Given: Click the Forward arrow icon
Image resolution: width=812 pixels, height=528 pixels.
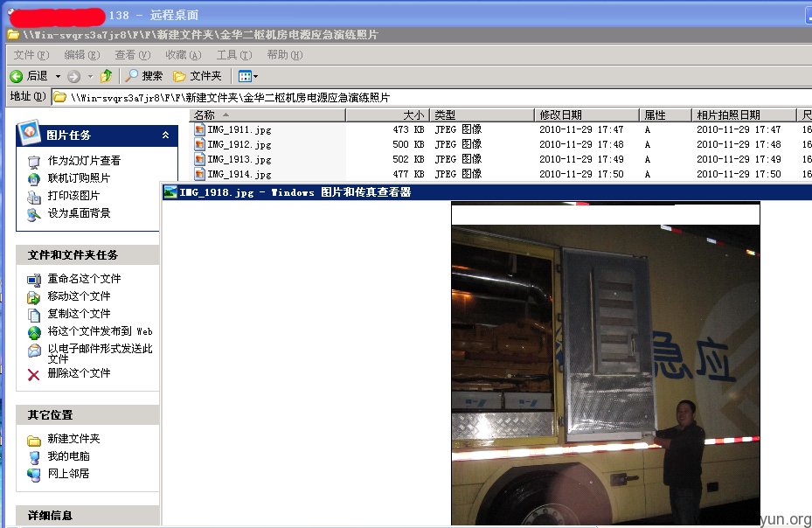Looking at the screenshot, I should (x=74, y=76).
